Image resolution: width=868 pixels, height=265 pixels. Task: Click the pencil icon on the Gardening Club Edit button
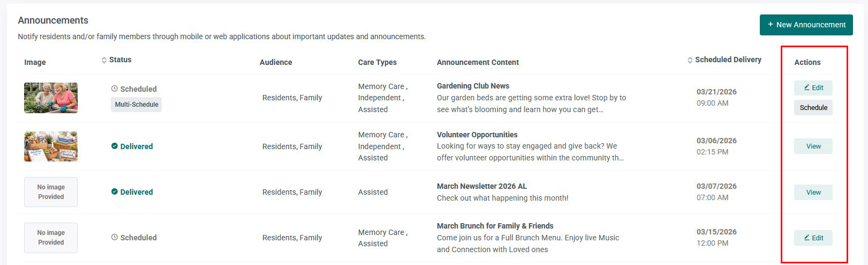(807, 87)
